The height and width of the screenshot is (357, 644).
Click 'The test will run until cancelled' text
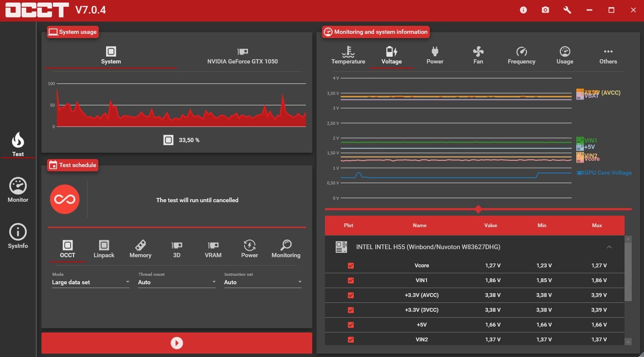click(x=197, y=200)
